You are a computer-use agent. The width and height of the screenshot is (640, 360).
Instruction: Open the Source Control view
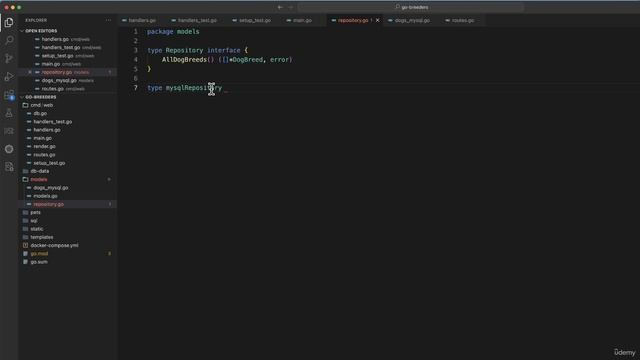(x=9, y=58)
